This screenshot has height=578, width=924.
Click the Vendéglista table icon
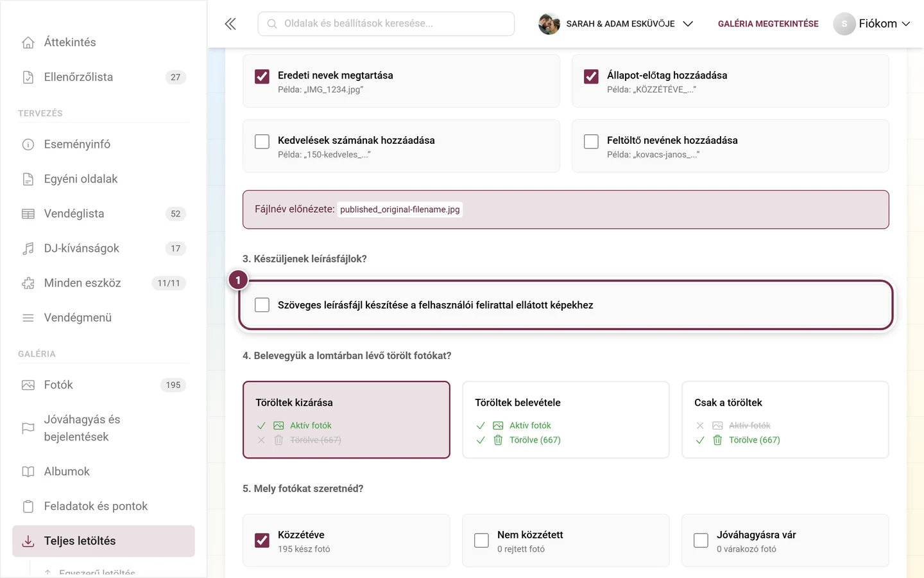click(28, 214)
